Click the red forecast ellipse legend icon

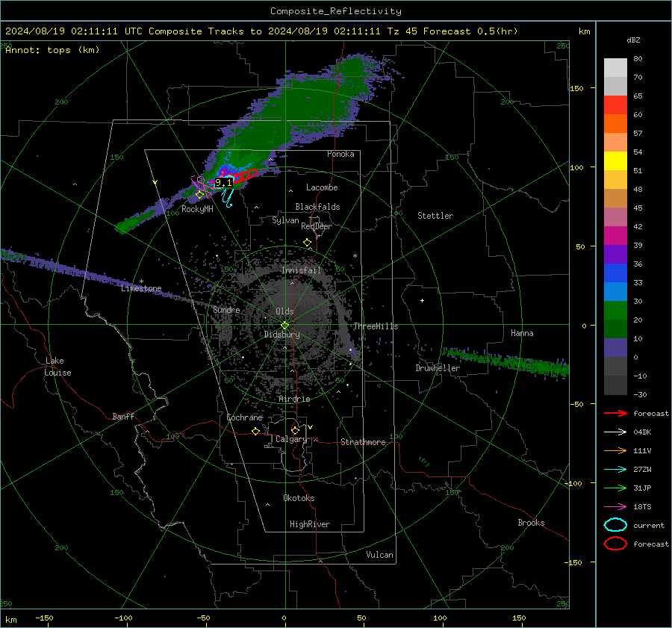[x=615, y=544]
